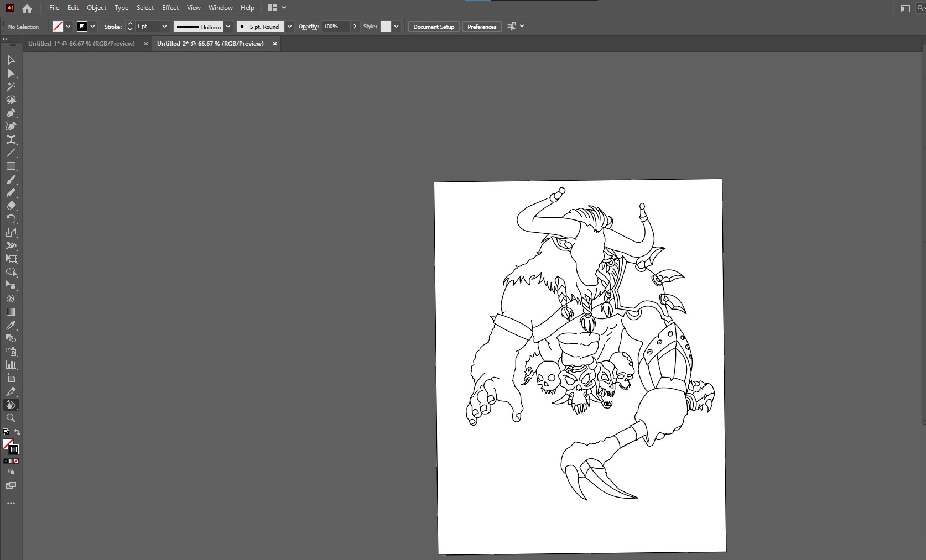Switch to the Untitled-2 document tab

pos(210,44)
